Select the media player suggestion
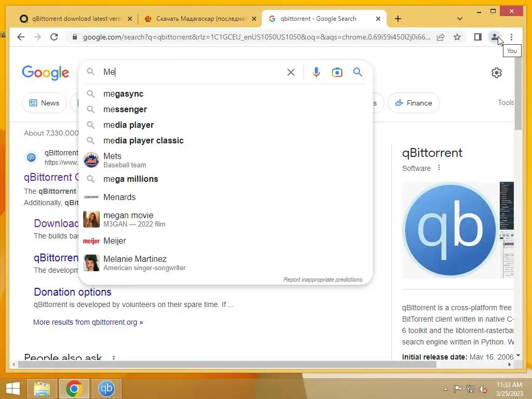Viewport: 532px width, 399px height. (225, 125)
